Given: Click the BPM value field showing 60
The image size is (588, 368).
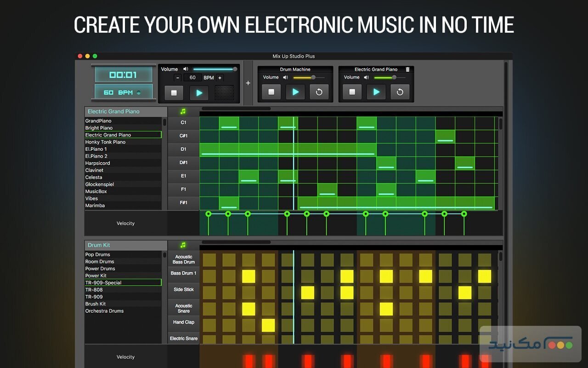Looking at the screenshot, I should tap(192, 77).
